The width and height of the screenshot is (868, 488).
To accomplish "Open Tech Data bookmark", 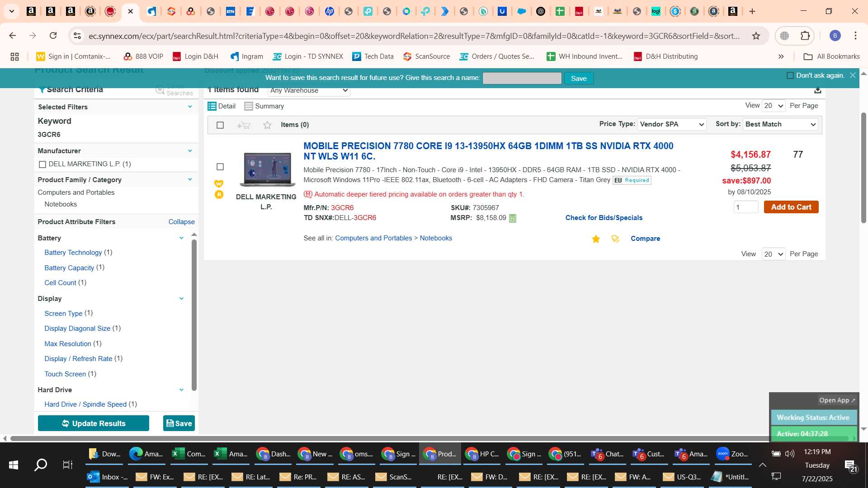I will (373, 56).
